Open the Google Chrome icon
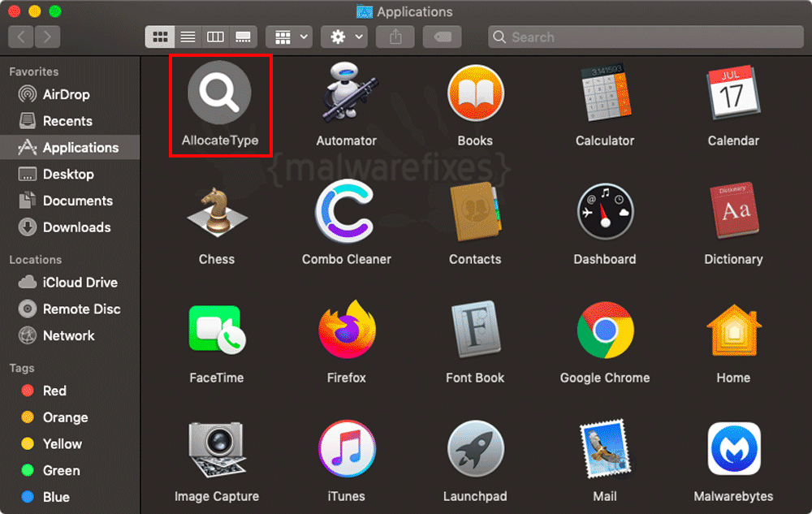Viewport: 812px width, 514px height. pos(605,330)
